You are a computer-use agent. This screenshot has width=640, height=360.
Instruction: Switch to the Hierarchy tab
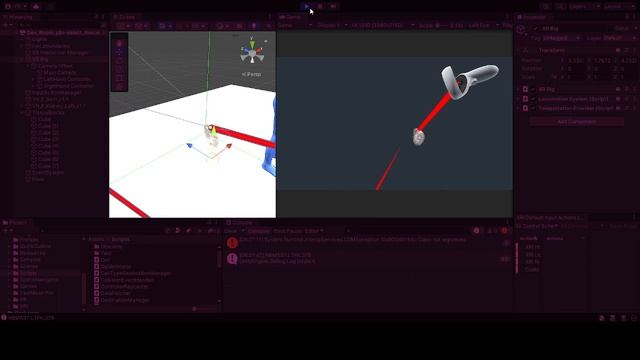pyautogui.click(x=18, y=17)
